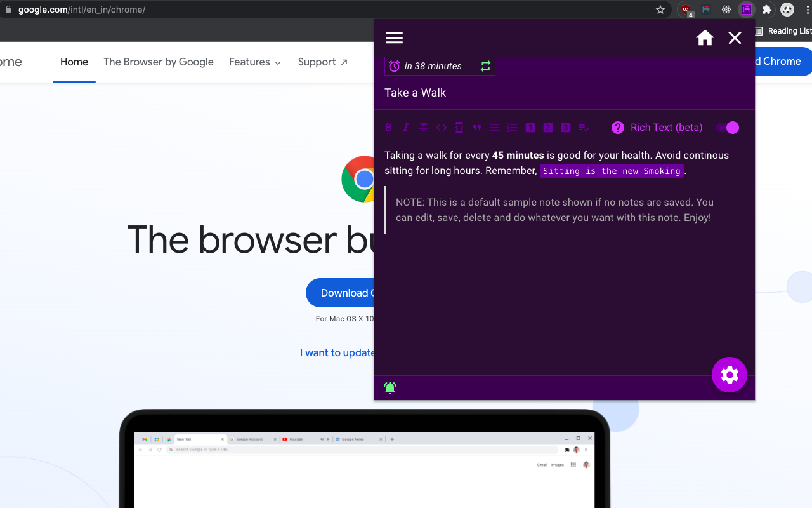The image size is (812, 508).
Task: Open Rich Text help question mark
Action: coord(618,128)
